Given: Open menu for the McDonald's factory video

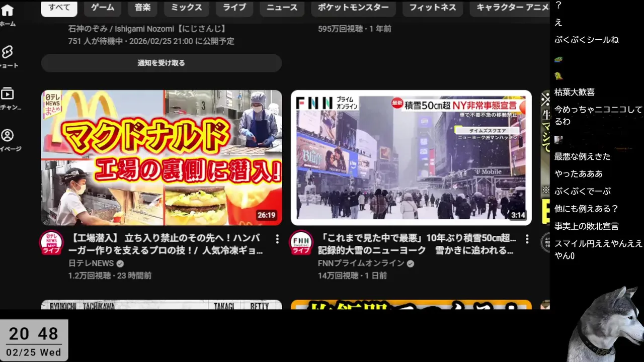Looking at the screenshot, I should tap(277, 239).
